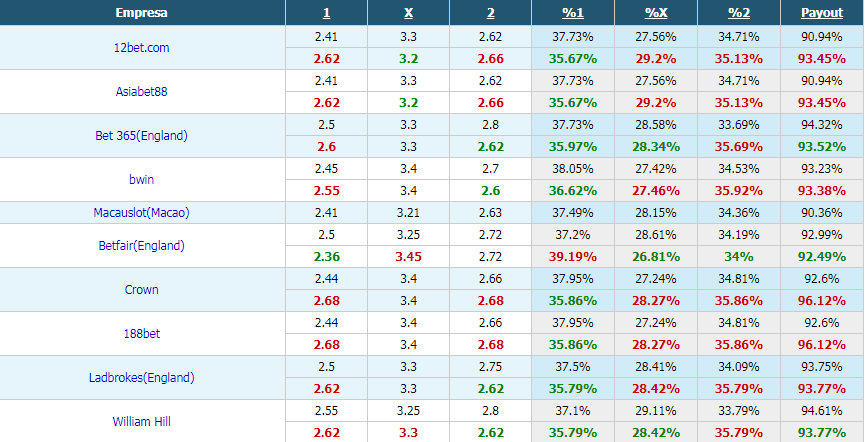Select Betfair green home odds 2.36
Screen dimensions: 866x442
point(326,257)
